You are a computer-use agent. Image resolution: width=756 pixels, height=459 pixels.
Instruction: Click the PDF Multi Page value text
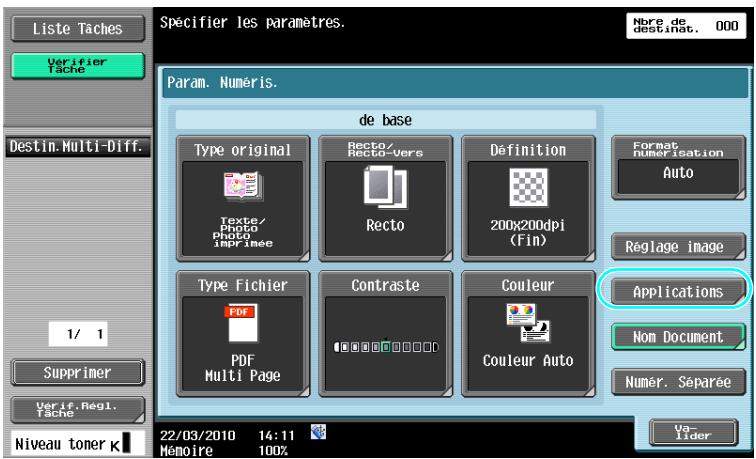(243, 368)
